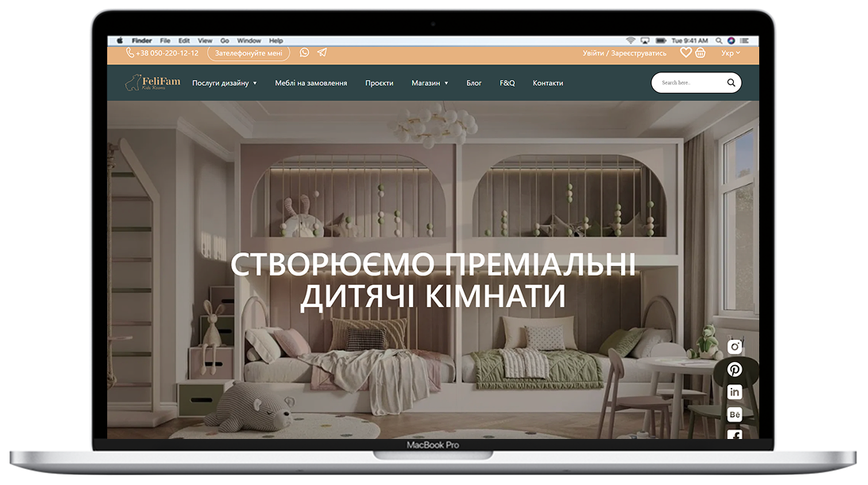Expand the Послуги дизайну menu
The width and height of the screenshot is (868, 485).
(224, 83)
